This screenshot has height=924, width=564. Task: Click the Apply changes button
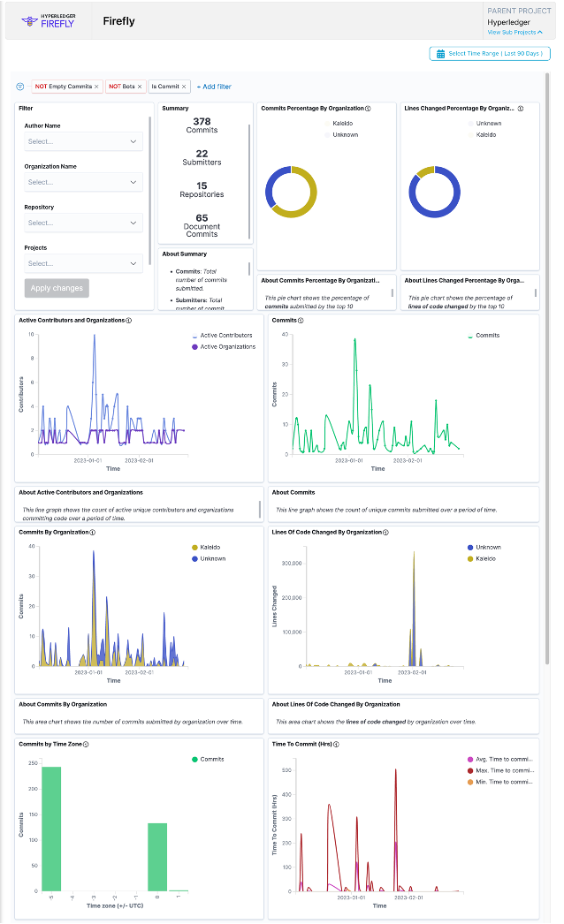tap(57, 288)
